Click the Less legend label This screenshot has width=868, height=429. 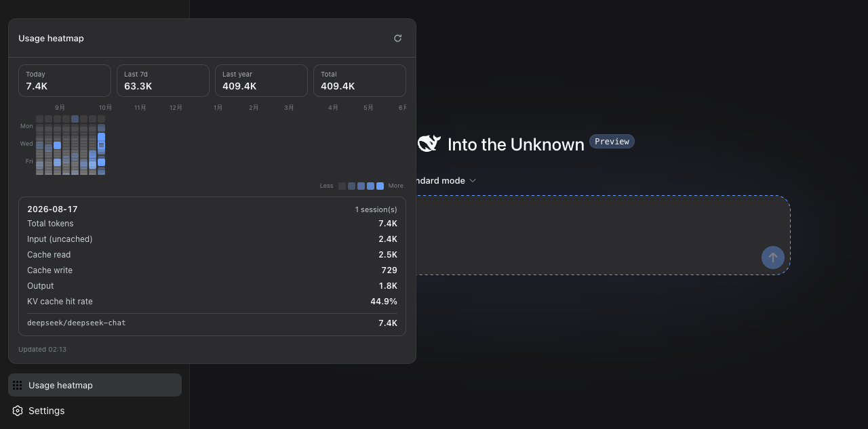(x=326, y=186)
